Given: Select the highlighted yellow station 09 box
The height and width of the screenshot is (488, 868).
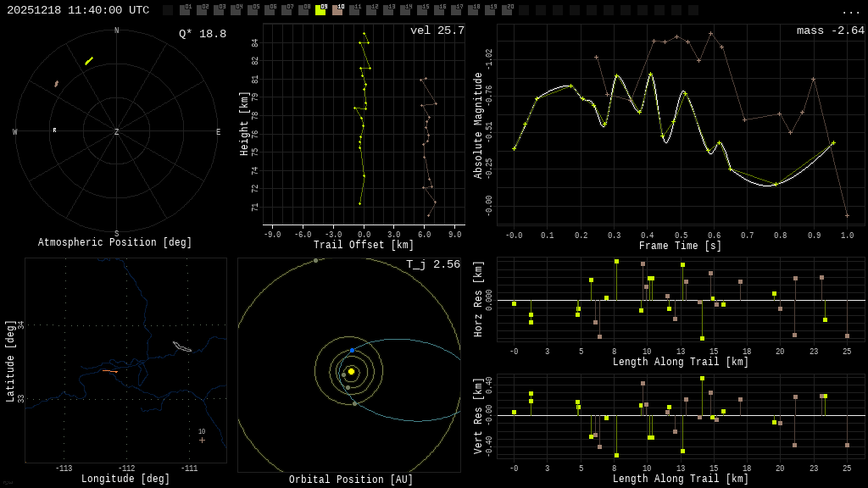Looking at the screenshot, I should point(320,10).
